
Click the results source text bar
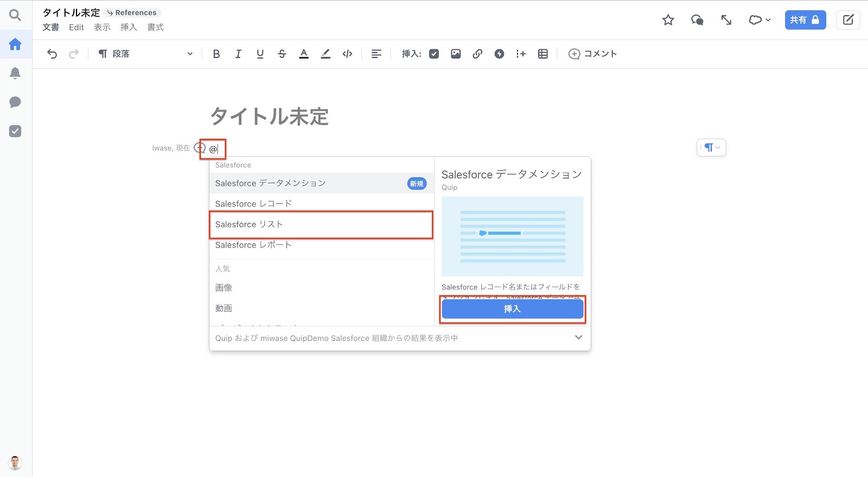point(400,338)
